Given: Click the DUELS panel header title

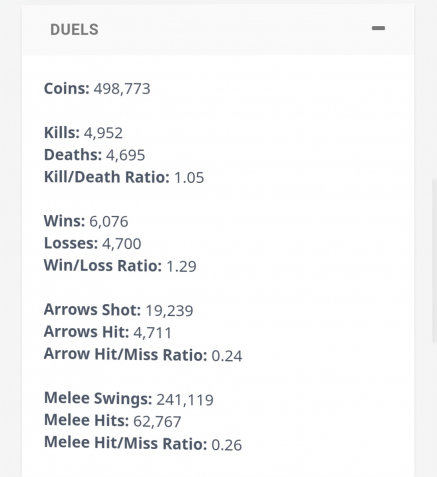Looking at the screenshot, I should pyautogui.click(x=74, y=30).
